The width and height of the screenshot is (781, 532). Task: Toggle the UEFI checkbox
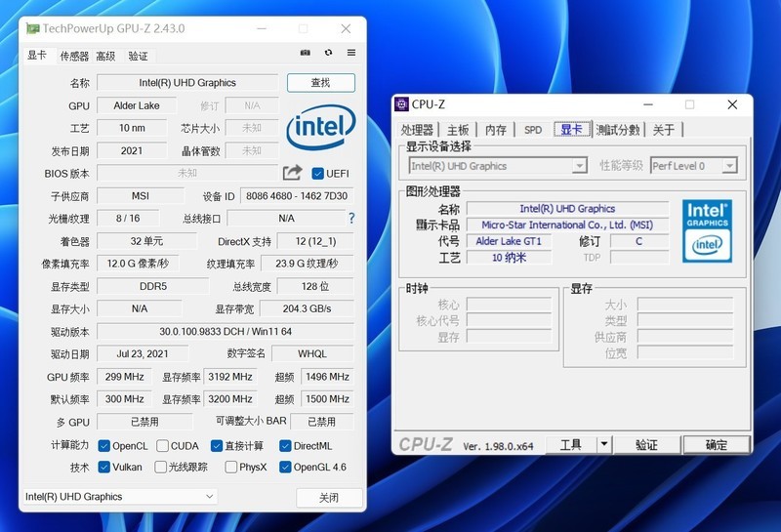(x=318, y=174)
